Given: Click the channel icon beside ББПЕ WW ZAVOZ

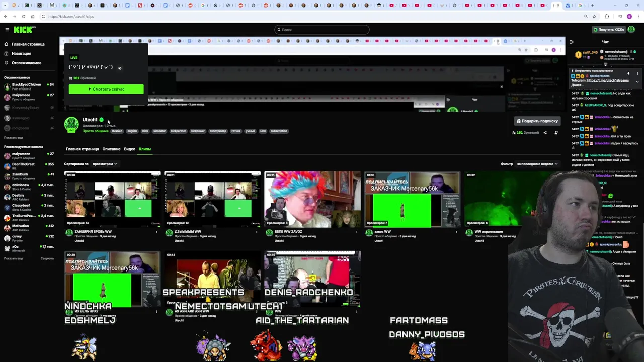Looking at the screenshot, I should tap(269, 233).
